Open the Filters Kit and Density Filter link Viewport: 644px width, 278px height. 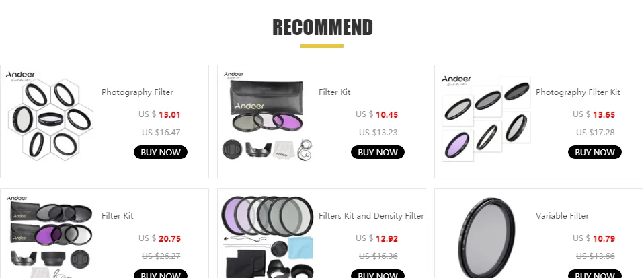tap(371, 216)
